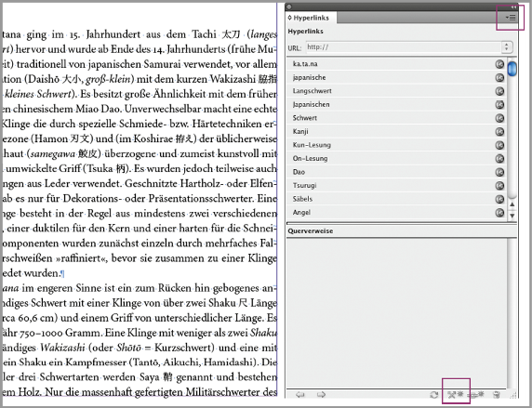Image resolution: width=532 pixels, height=408 pixels.
Task: Click into the URL input field
Action: pyautogui.click(x=403, y=47)
